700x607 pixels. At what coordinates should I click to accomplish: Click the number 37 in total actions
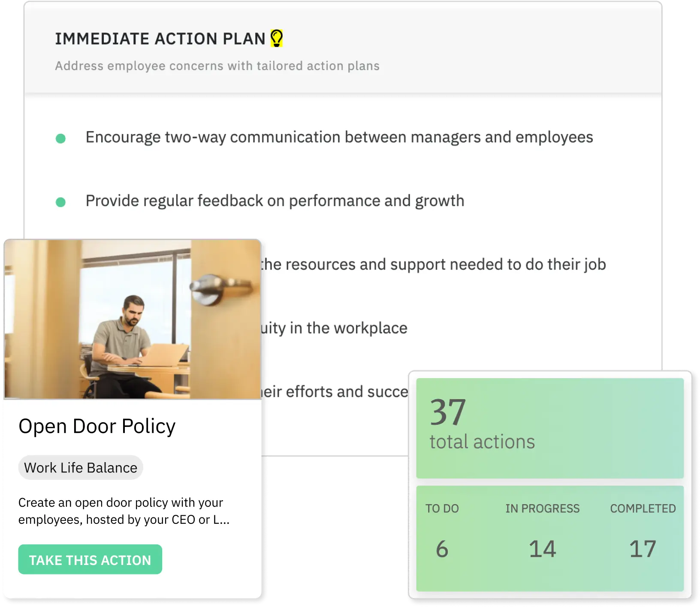point(447,413)
